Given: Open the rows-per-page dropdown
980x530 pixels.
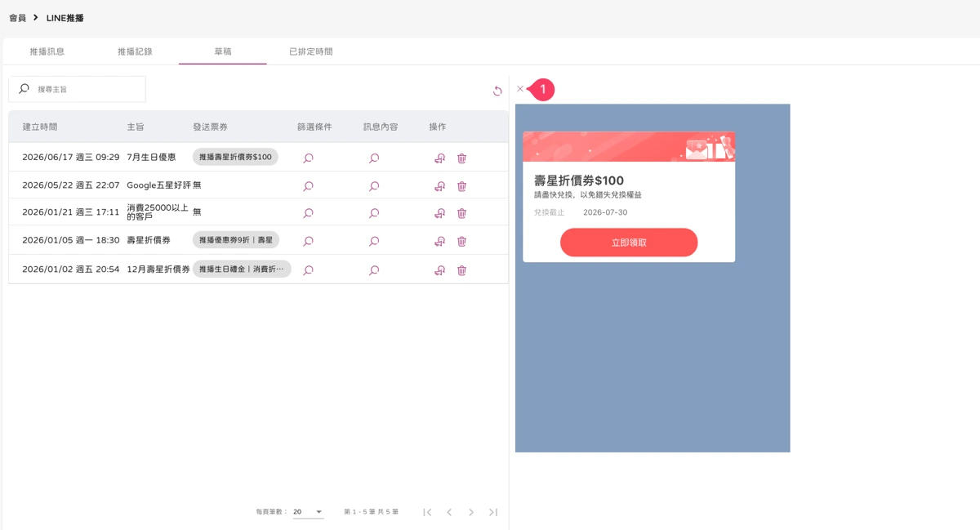Looking at the screenshot, I should tap(308, 512).
